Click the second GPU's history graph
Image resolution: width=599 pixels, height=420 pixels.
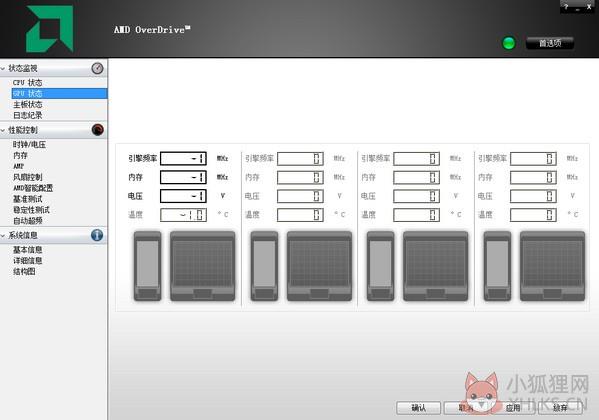(x=319, y=266)
